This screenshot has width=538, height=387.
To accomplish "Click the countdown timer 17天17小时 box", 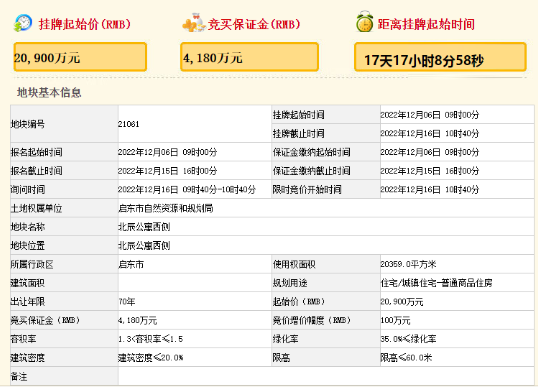I will [440, 57].
